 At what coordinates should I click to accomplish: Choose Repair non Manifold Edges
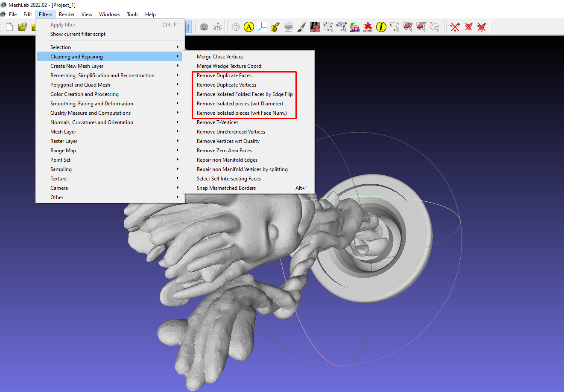click(248, 160)
